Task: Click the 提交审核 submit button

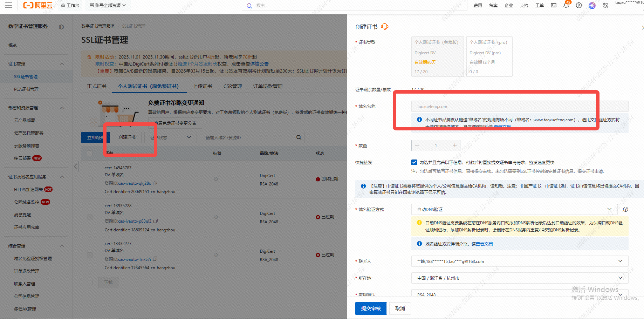Action: point(371,308)
